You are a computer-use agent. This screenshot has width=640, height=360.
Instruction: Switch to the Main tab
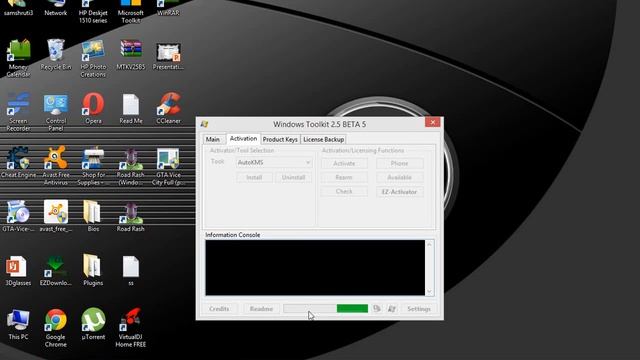pyautogui.click(x=213, y=139)
